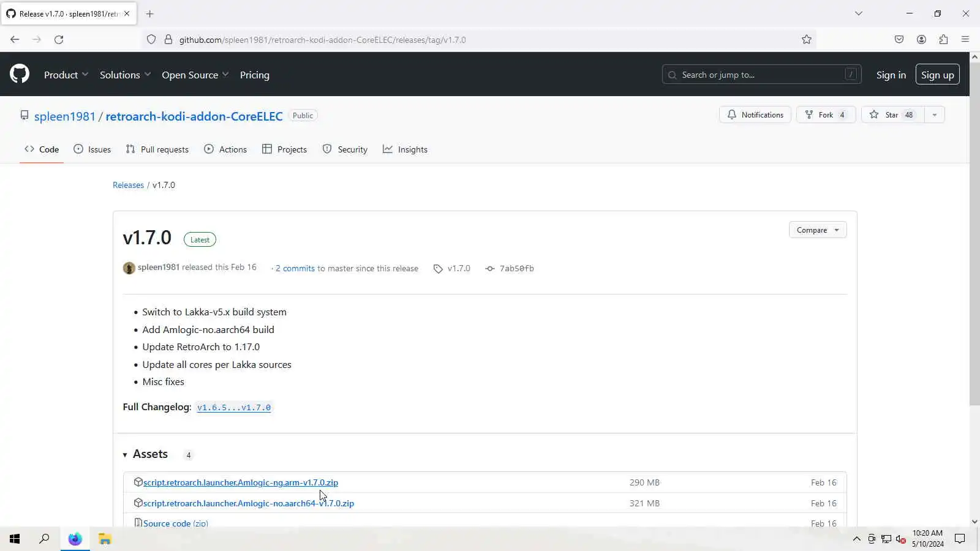The height and width of the screenshot is (551, 980).
Task: Open the notification center icon
Action: coord(960,539)
